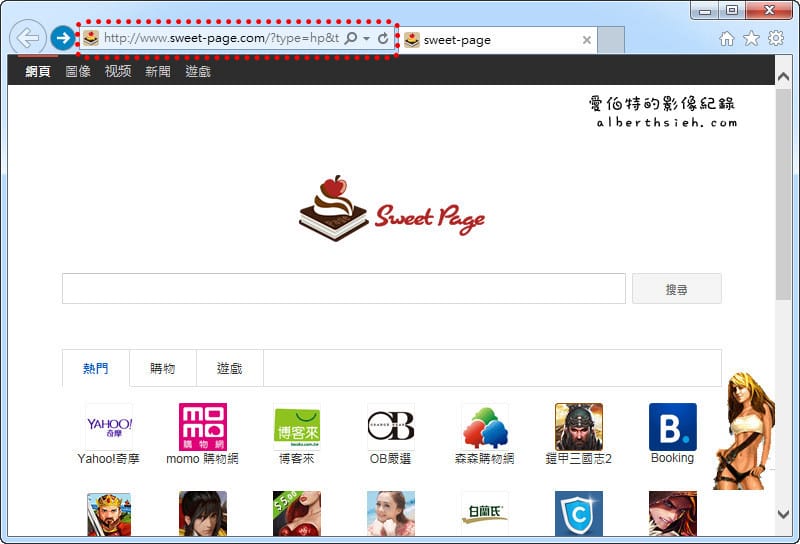The width and height of the screenshot is (800, 544).
Task: Click the Refresh page icon
Action: (383, 38)
